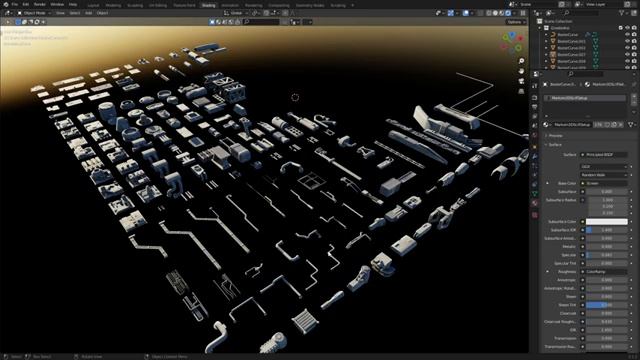Open the Edit menu
640x360 pixels.
pos(26,4)
